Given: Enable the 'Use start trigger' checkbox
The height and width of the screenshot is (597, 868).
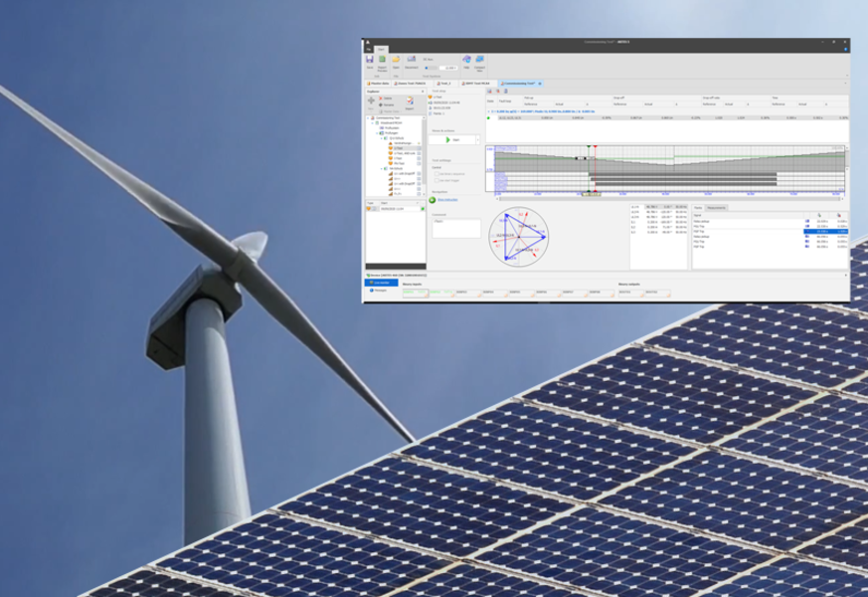Looking at the screenshot, I should (x=434, y=180).
